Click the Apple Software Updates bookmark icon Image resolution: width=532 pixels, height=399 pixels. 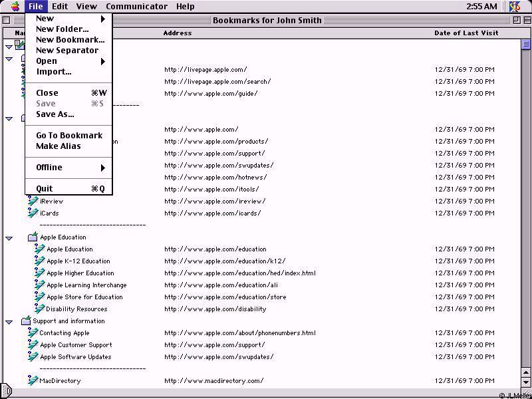click(33, 356)
